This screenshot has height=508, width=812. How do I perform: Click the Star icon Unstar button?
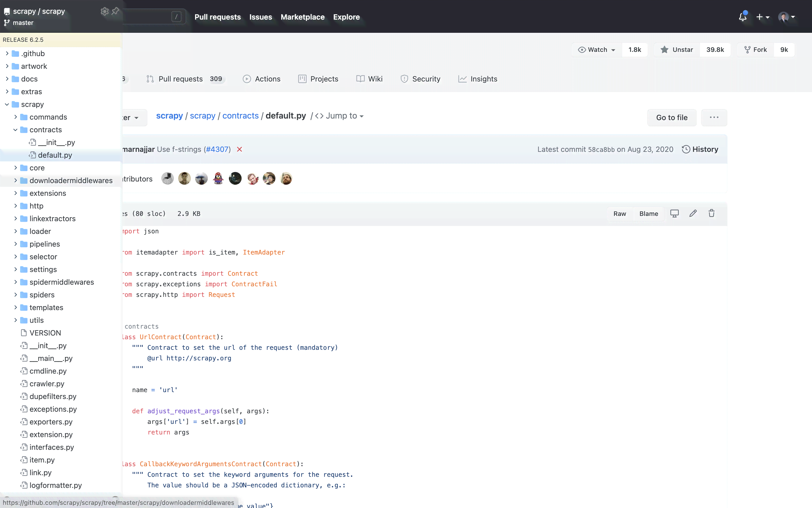676,50
